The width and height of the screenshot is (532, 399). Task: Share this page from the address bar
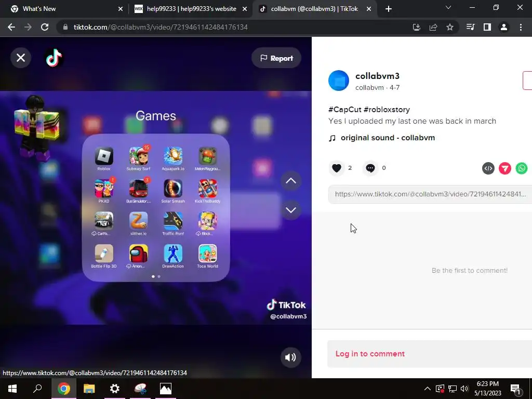433,27
